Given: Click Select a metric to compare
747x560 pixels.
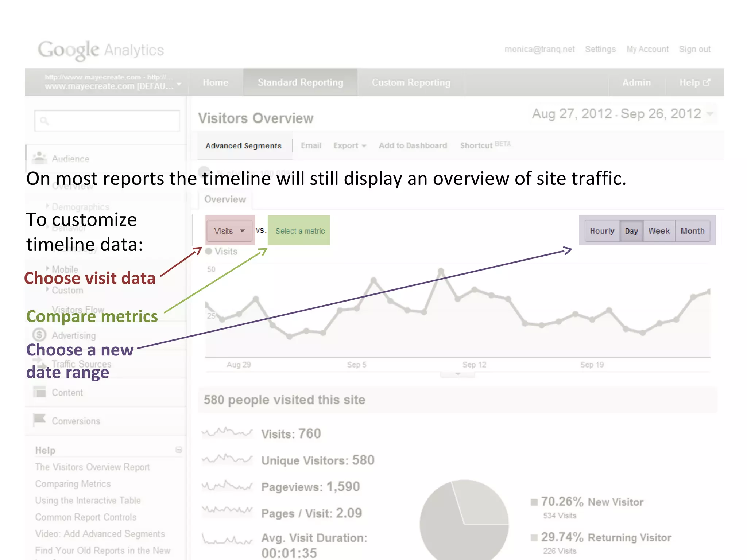Looking at the screenshot, I should (x=300, y=231).
